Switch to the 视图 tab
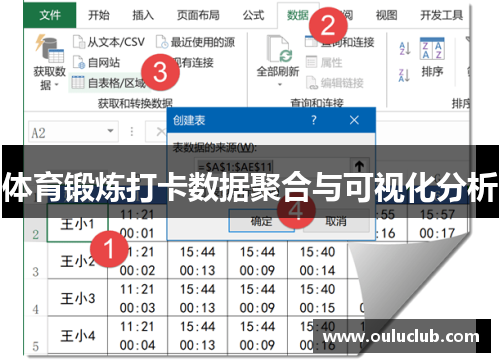 click(x=386, y=15)
